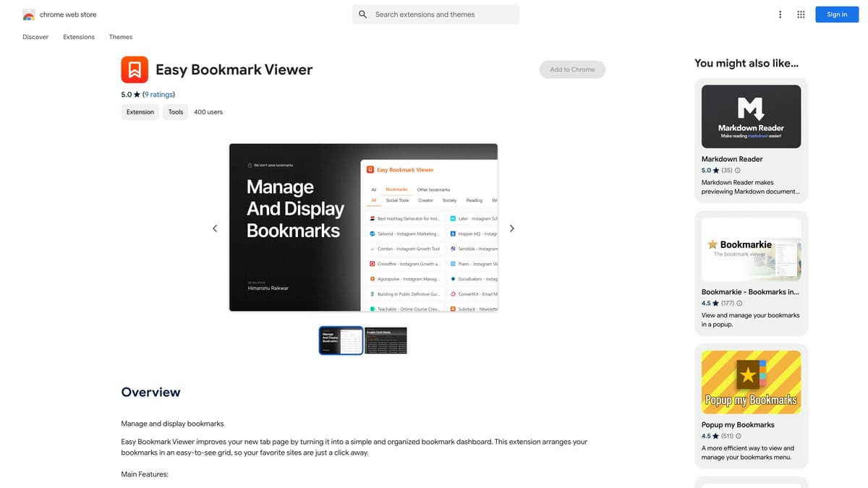Click the Main Features: text

click(145, 474)
